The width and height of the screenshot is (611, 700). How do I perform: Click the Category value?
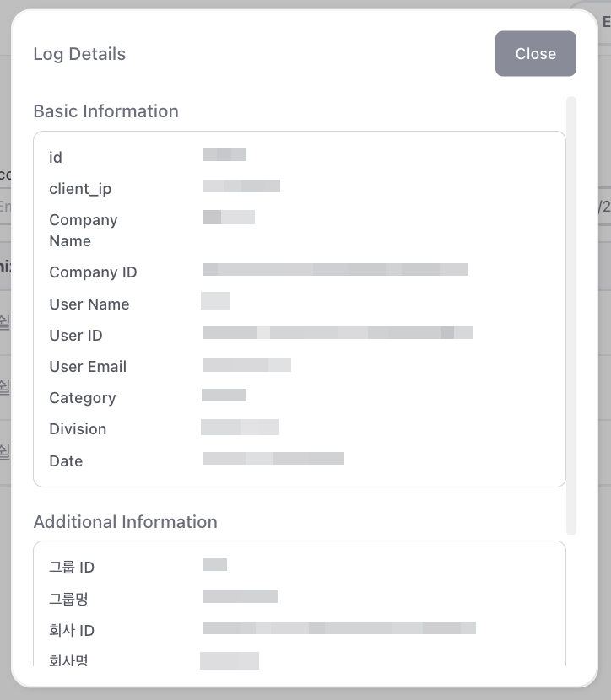click(x=224, y=396)
